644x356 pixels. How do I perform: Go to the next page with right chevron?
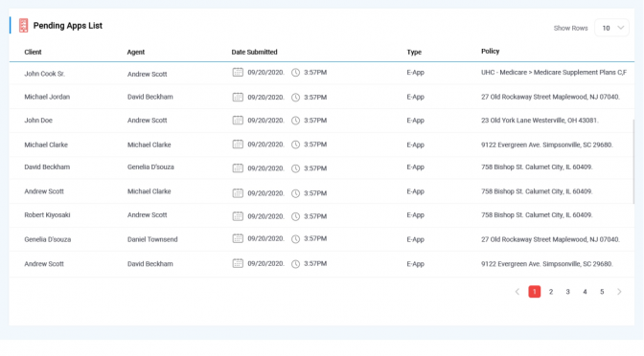(x=619, y=292)
